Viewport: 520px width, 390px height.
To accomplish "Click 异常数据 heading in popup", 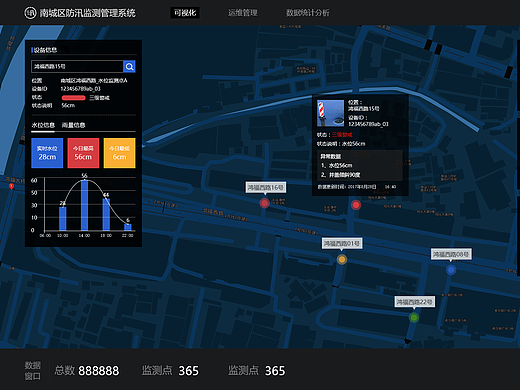I will (x=331, y=156).
